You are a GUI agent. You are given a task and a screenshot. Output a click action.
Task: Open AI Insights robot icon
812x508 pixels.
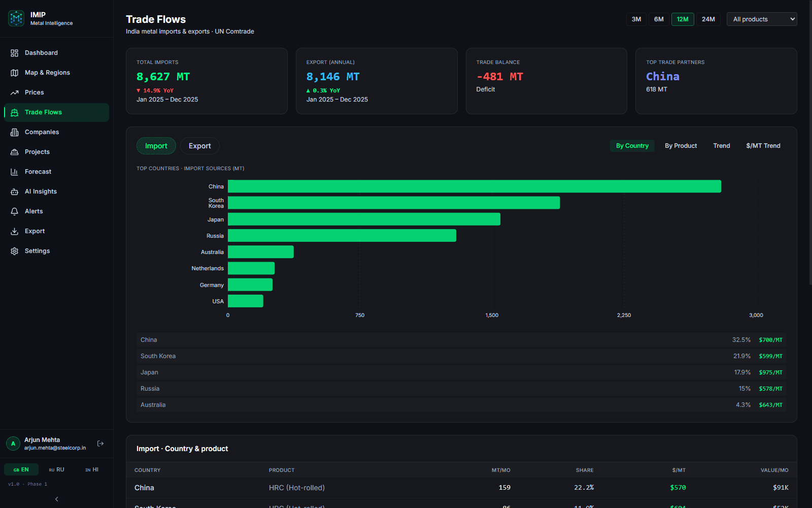14,192
